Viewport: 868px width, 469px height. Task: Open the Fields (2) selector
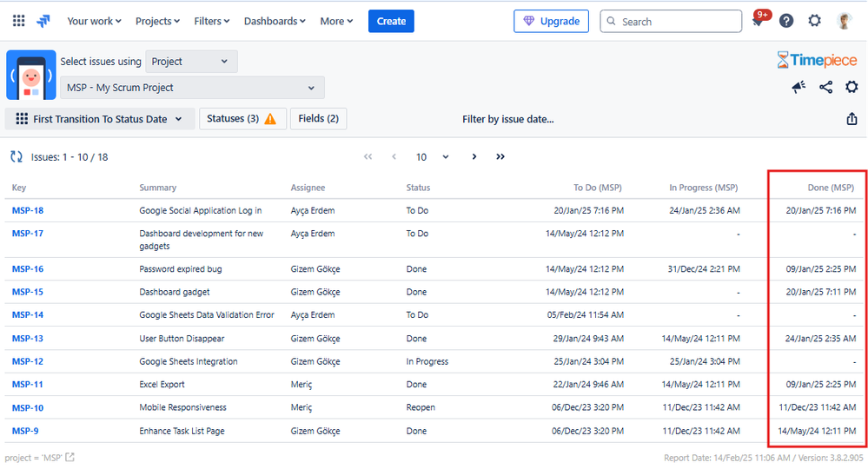point(318,119)
